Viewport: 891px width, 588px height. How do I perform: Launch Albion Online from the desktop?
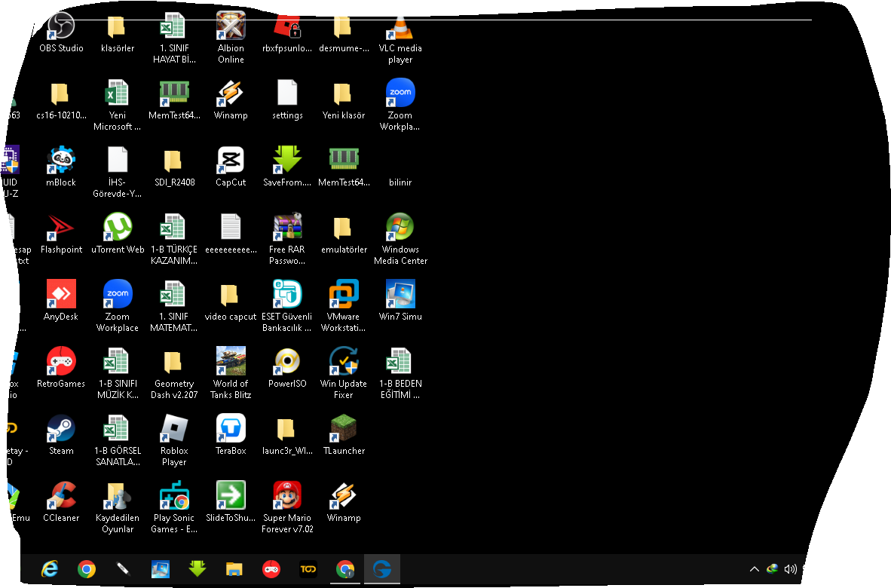click(x=231, y=38)
